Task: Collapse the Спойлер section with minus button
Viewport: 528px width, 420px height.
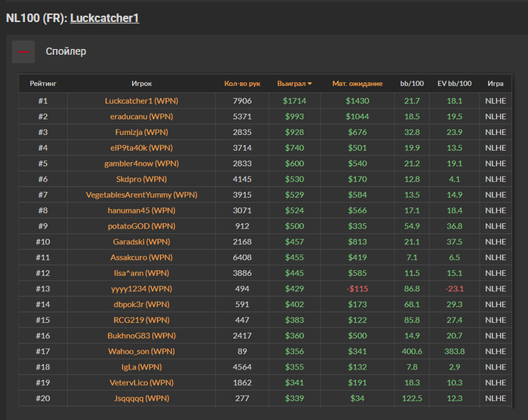Action: point(23,52)
